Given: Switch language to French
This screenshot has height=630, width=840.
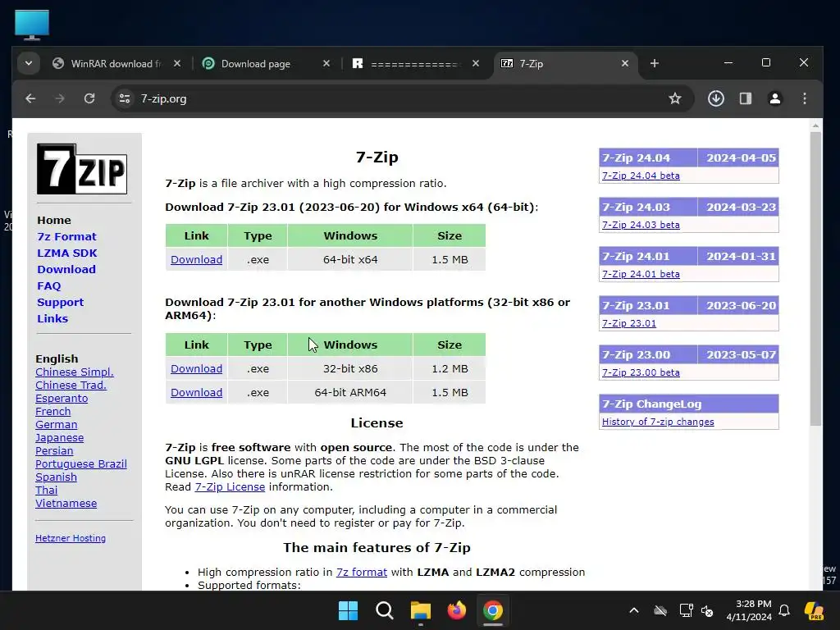Looking at the screenshot, I should pos(53,412).
